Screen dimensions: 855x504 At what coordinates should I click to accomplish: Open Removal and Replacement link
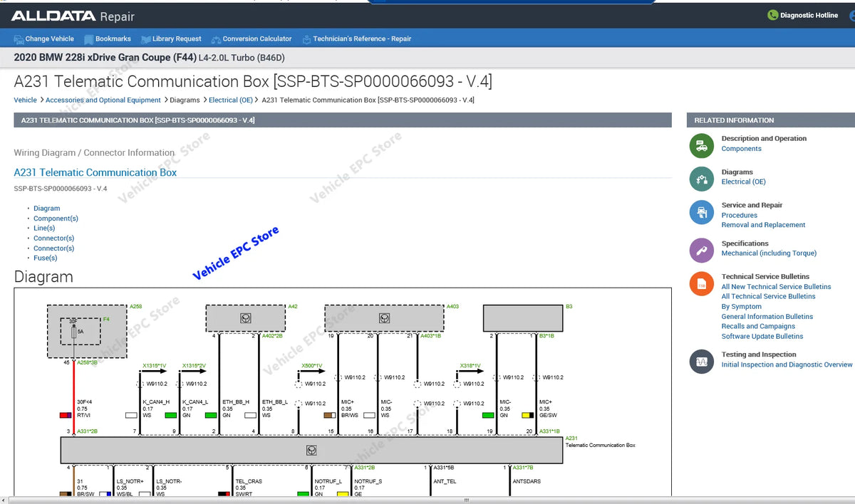(763, 225)
